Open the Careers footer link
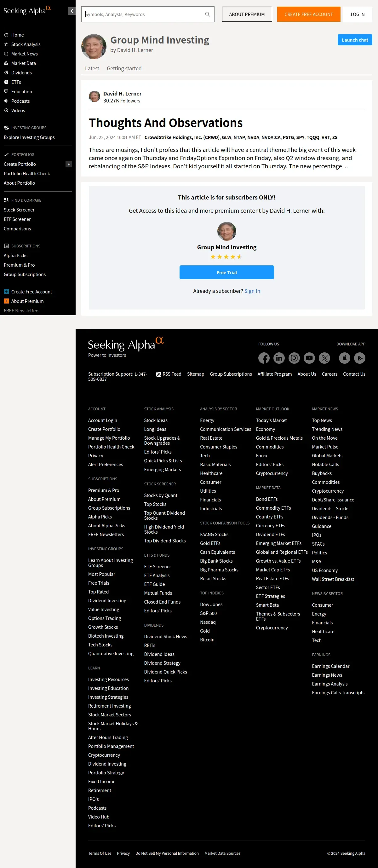The height and width of the screenshot is (868, 378). (329, 374)
